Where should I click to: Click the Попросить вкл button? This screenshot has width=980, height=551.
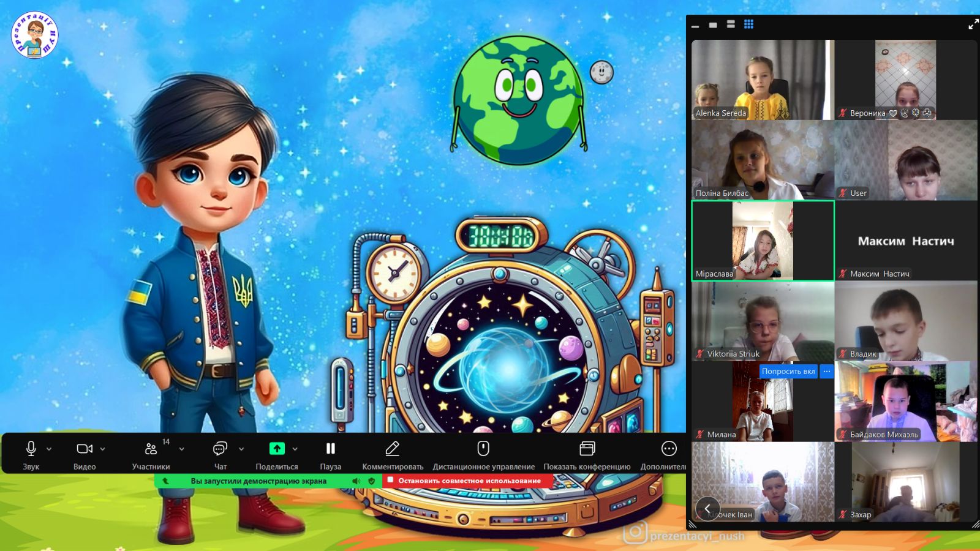click(x=788, y=372)
